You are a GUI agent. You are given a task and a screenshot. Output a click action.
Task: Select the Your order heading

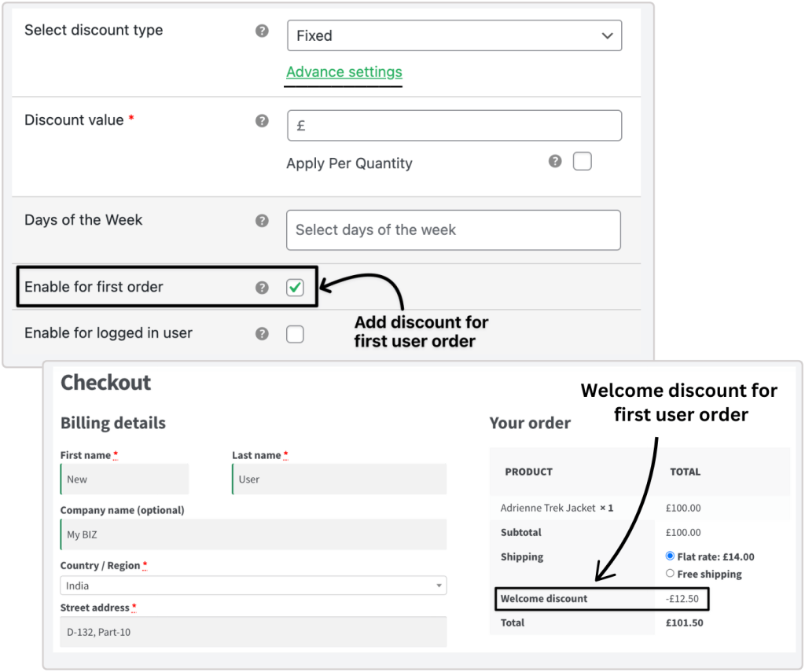click(x=530, y=423)
